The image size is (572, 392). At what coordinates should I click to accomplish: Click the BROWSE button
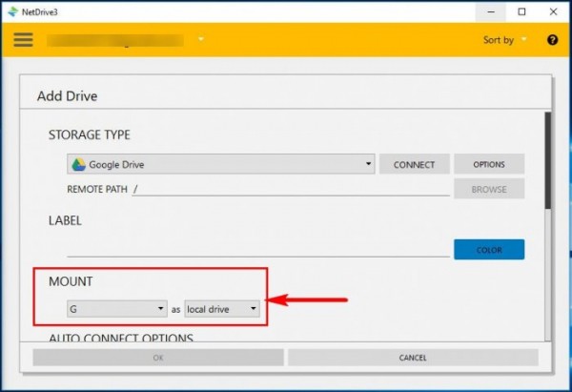pyautogui.click(x=489, y=189)
